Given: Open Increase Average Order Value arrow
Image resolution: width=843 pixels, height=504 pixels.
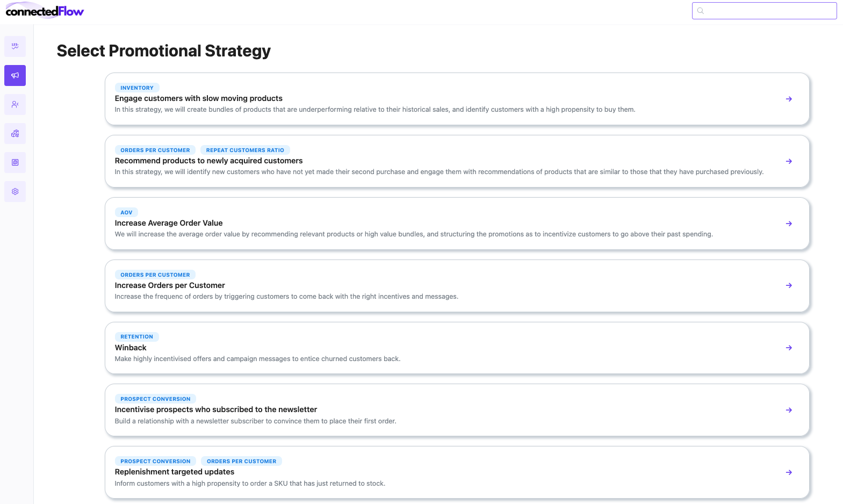Looking at the screenshot, I should click(789, 224).
